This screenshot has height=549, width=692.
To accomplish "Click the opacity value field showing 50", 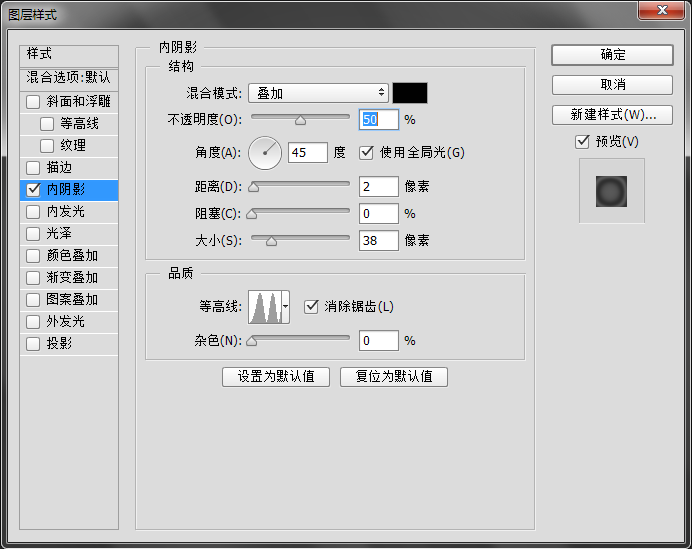I will (x=379, y=120).
